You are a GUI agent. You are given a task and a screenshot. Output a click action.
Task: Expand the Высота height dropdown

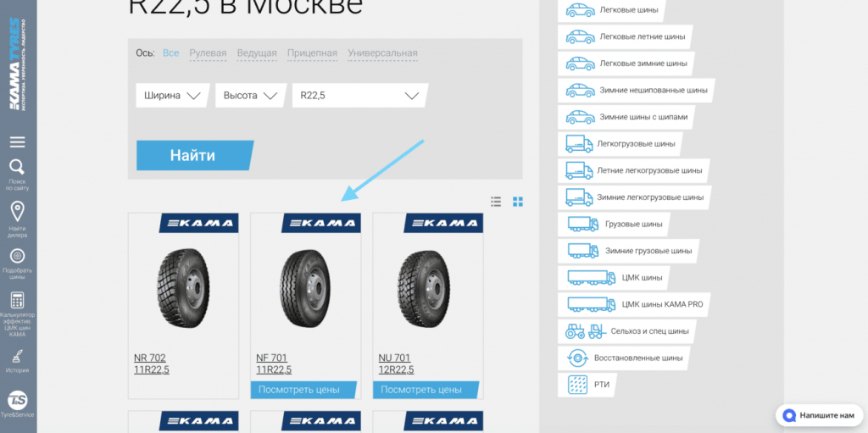coord(251,95)
